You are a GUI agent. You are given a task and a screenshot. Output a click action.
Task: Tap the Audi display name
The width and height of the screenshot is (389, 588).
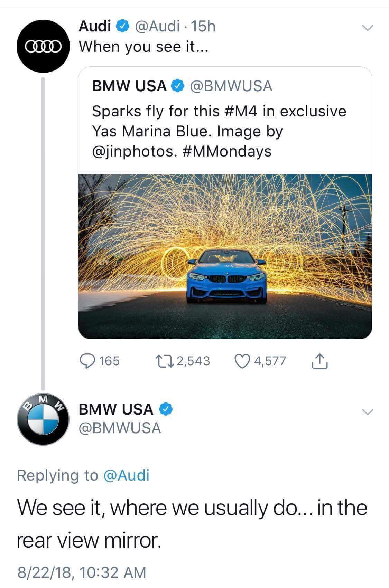pyautogui.click(x=95, y=26)
